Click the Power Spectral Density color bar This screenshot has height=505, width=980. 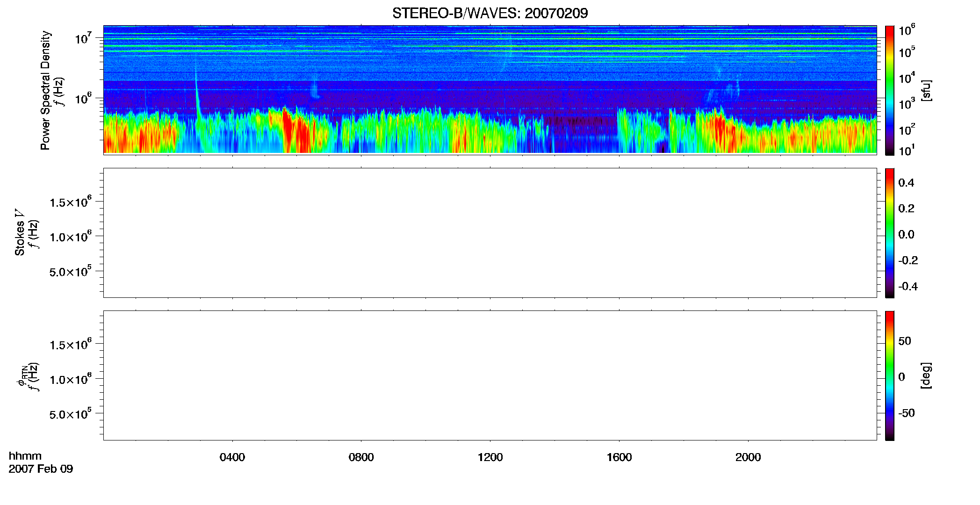(890, 90)
